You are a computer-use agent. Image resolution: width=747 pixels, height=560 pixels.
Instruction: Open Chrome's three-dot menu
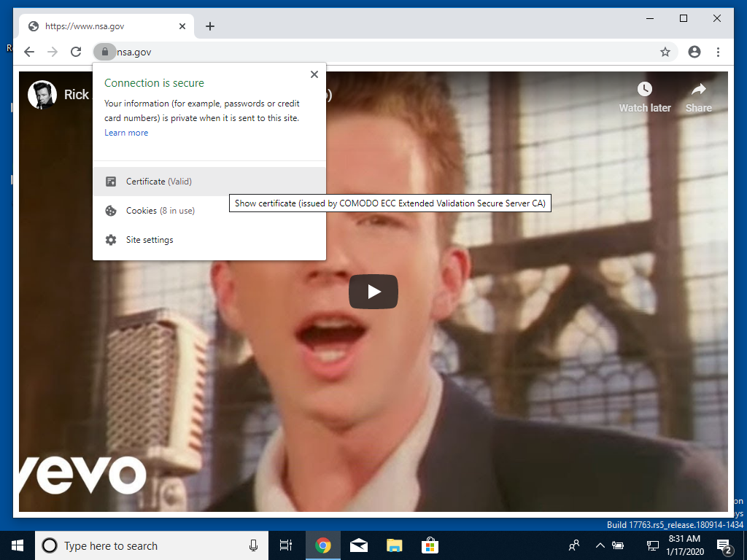(x=718, y=52)
